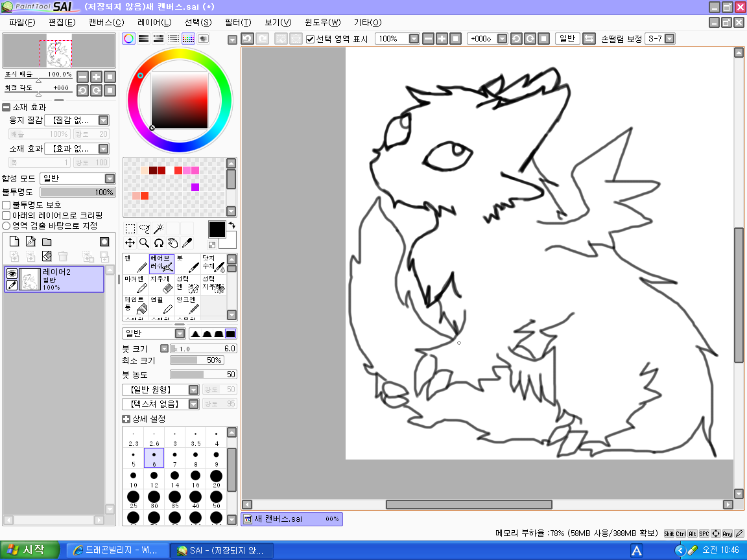Select the 펜 (pen) brush tool
747x560 pixels.
click(136, 264)
